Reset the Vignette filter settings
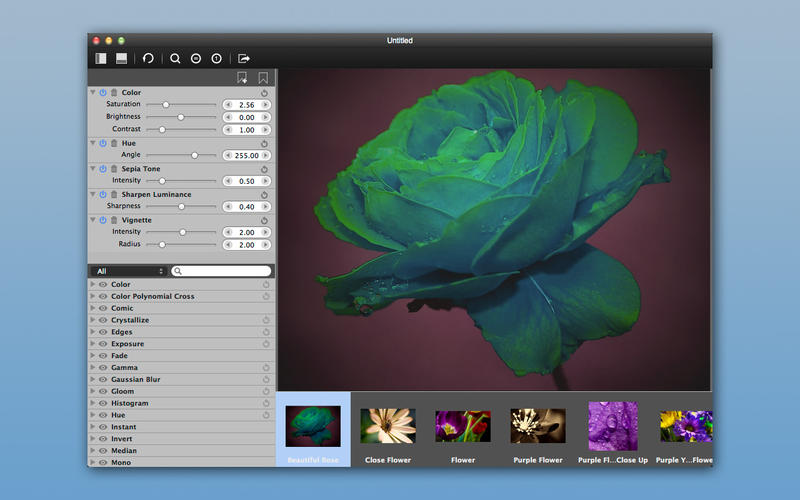 coord(265,220)
